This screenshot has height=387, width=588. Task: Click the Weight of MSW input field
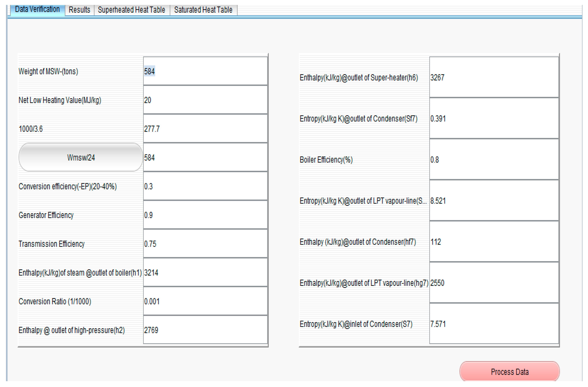coord(205,71)
